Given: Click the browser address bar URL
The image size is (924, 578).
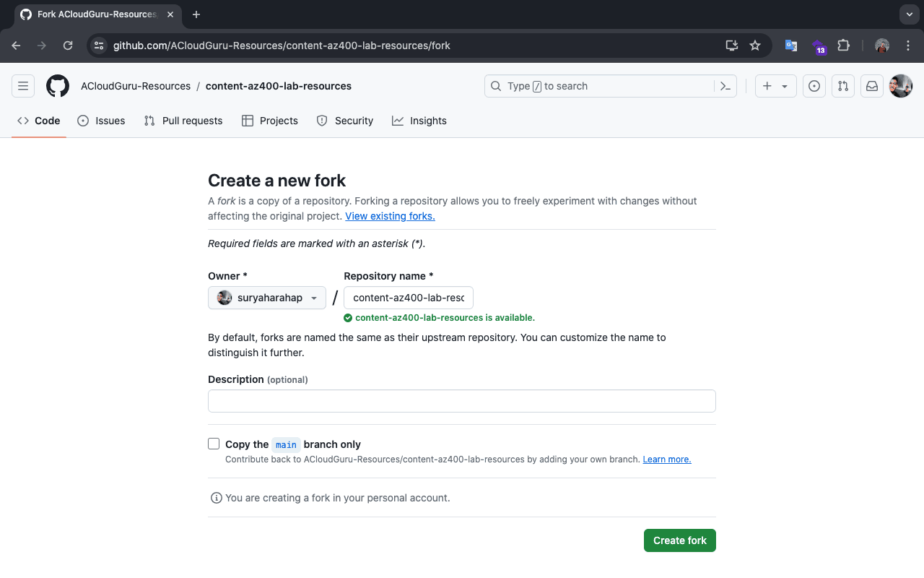Looking at the screenshot, I should point(282,46).
